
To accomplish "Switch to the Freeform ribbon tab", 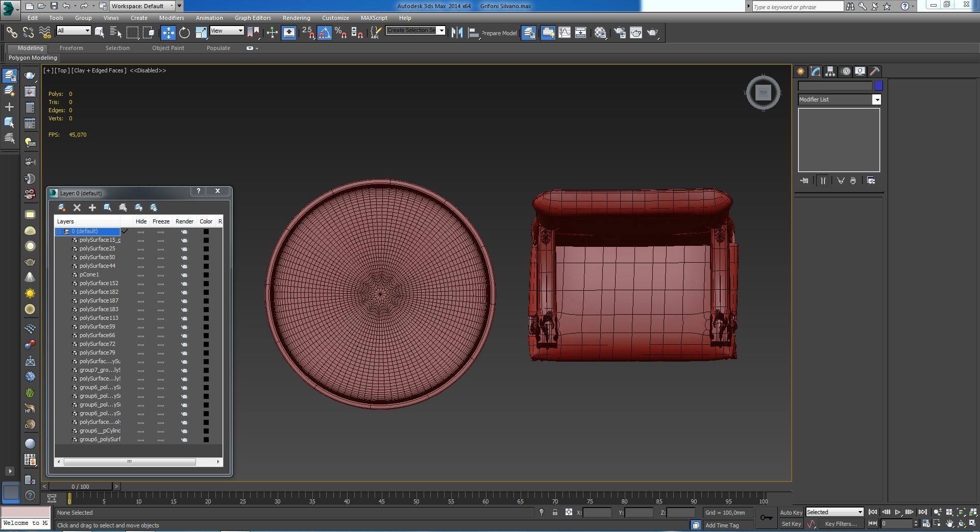I will [x=71, y=48].
